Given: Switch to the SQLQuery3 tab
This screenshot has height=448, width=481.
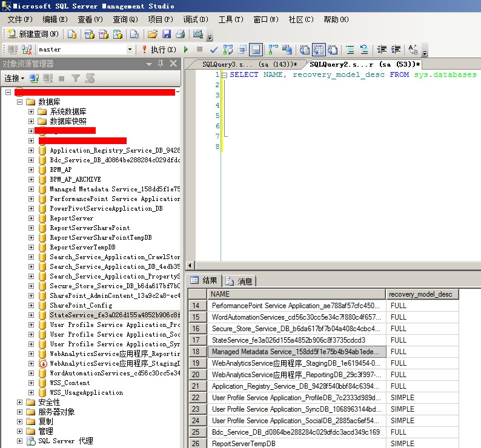Looking at the screenshot, I should click(x=248, y=64).
